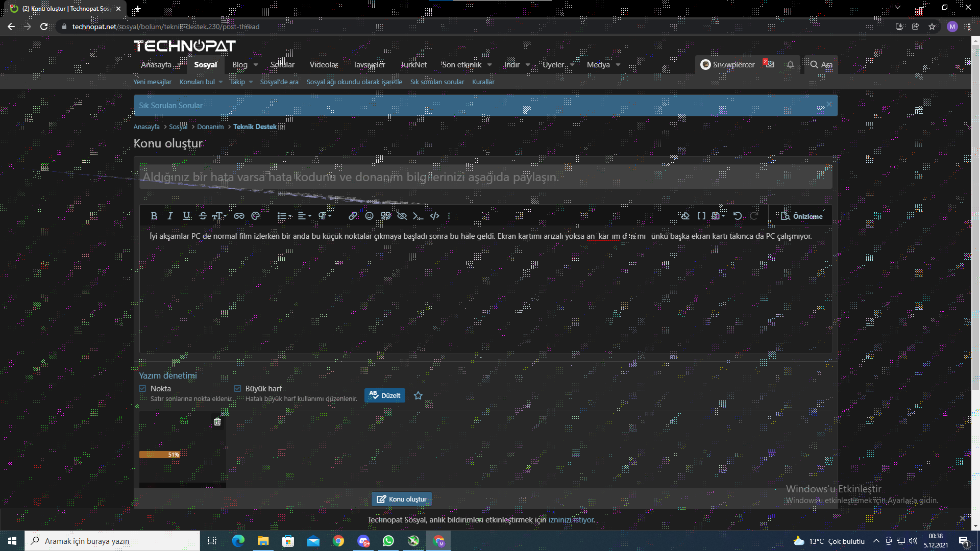The image size is (980, 551).
Task: Click the spoiler (crossed eye) icon
Action: 402,216
